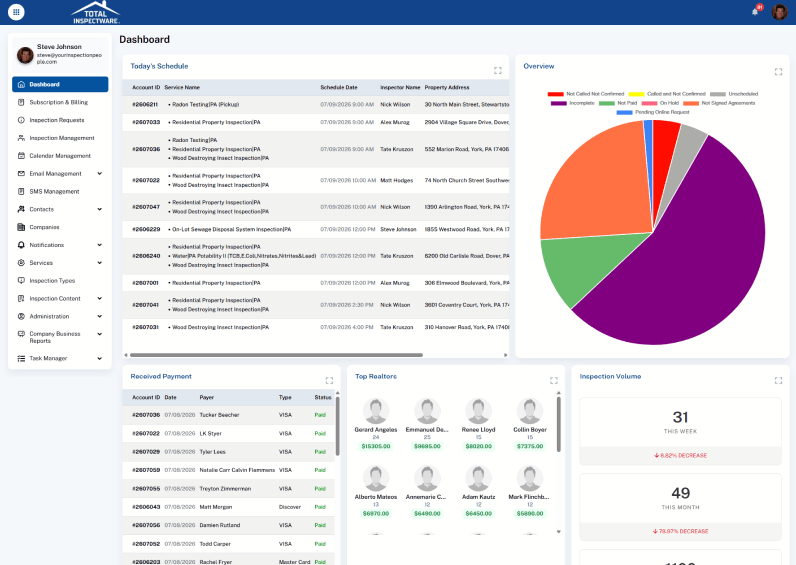Expand the Services submenu

tap(100, 262)
